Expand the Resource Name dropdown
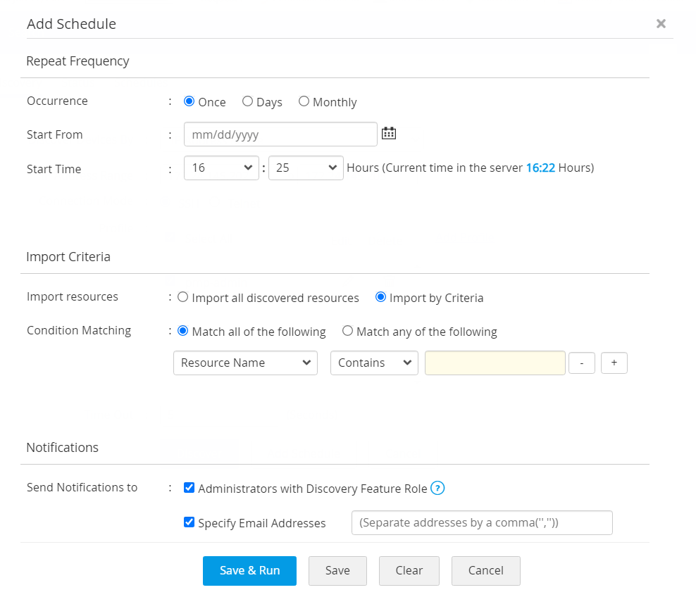The height and width of the screenshot is (616, 696). [245, 363]
